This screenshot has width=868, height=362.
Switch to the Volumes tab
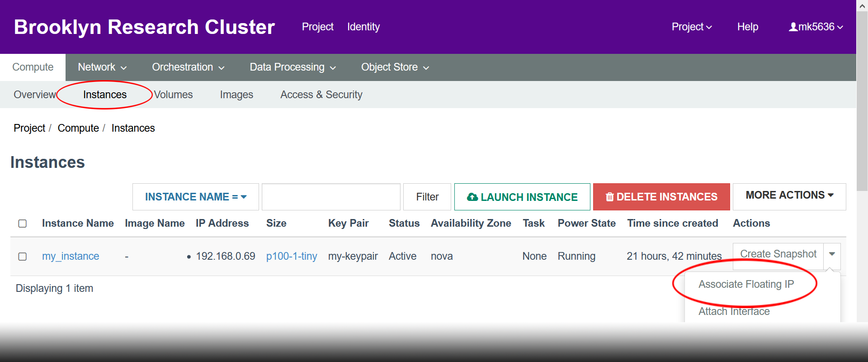coord(173,95)
